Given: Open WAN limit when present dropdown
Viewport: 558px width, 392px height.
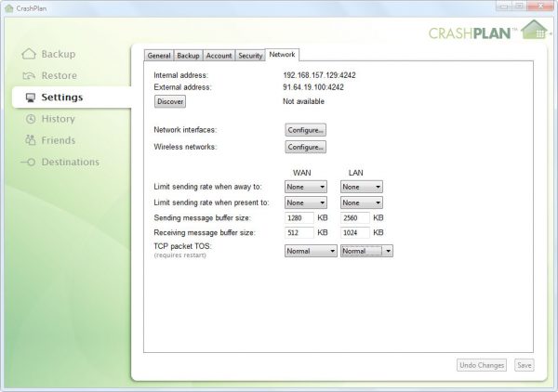Looking at the screenshot, I should tap(306, 203).
